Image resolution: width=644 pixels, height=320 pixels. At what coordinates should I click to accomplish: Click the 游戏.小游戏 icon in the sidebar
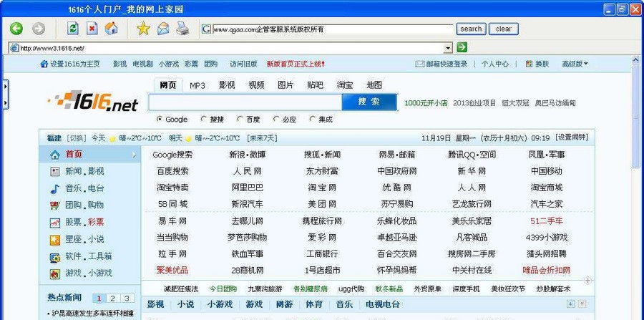tap(54, 273)
